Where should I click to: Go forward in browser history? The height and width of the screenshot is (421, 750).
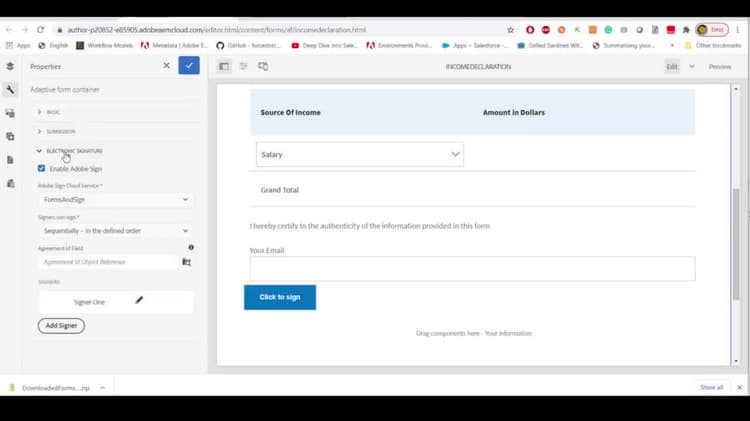point(24,30)
